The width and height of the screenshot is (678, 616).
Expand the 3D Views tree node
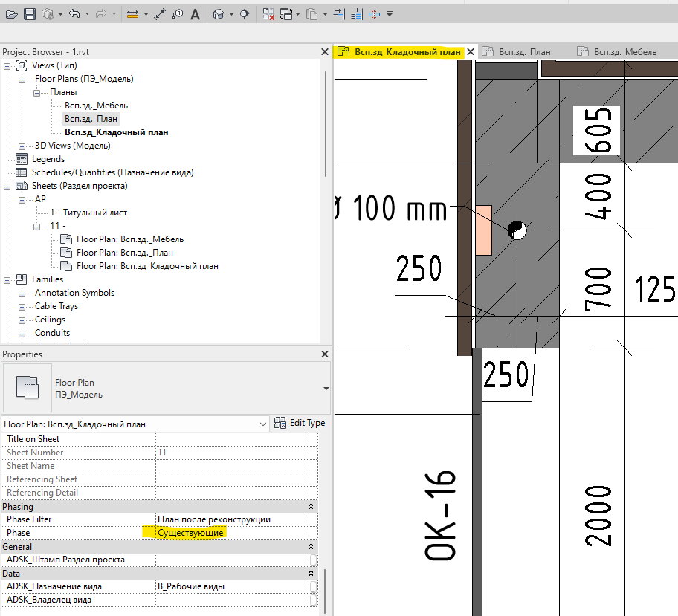click(22, 146)
